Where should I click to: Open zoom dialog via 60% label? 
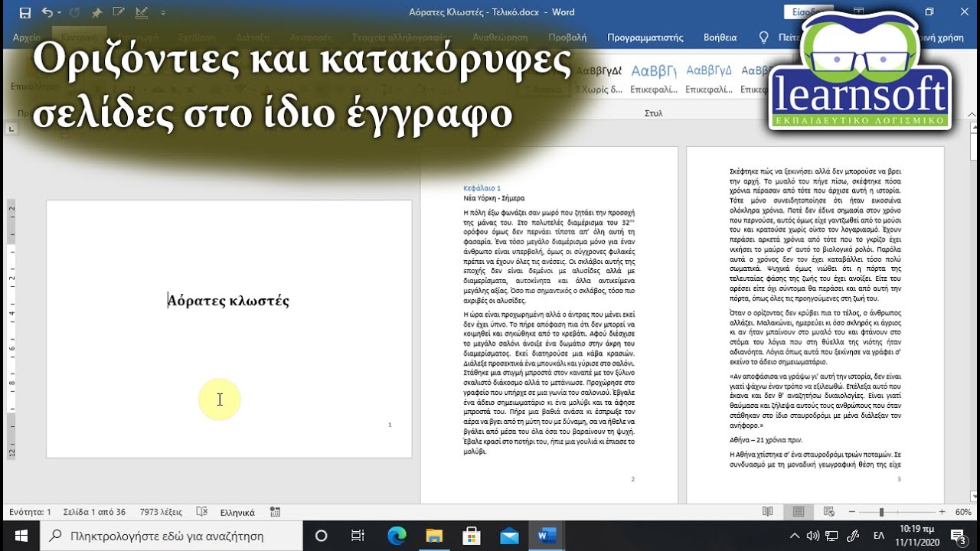tap(963, 512)
